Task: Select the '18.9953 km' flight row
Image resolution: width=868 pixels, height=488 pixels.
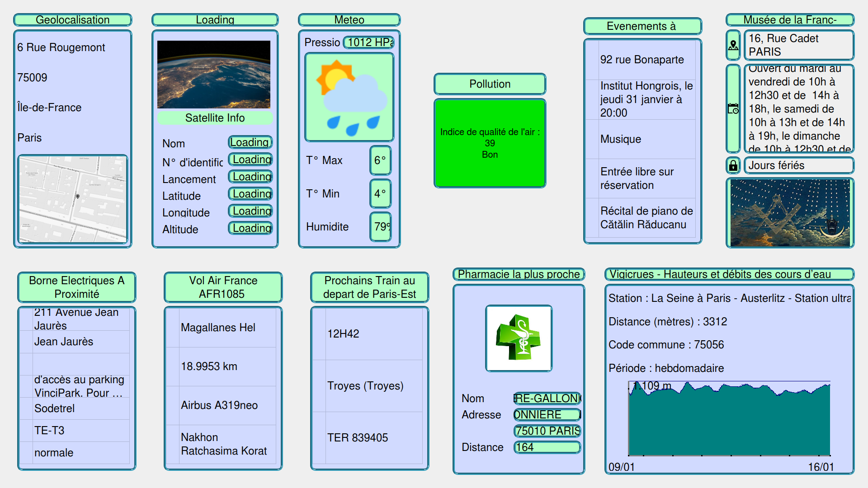Action: coord(221,366)
